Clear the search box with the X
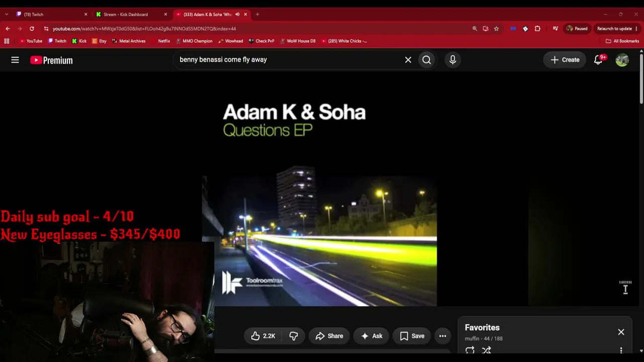This screenshot has height=362, width=644. click(408, 60)
